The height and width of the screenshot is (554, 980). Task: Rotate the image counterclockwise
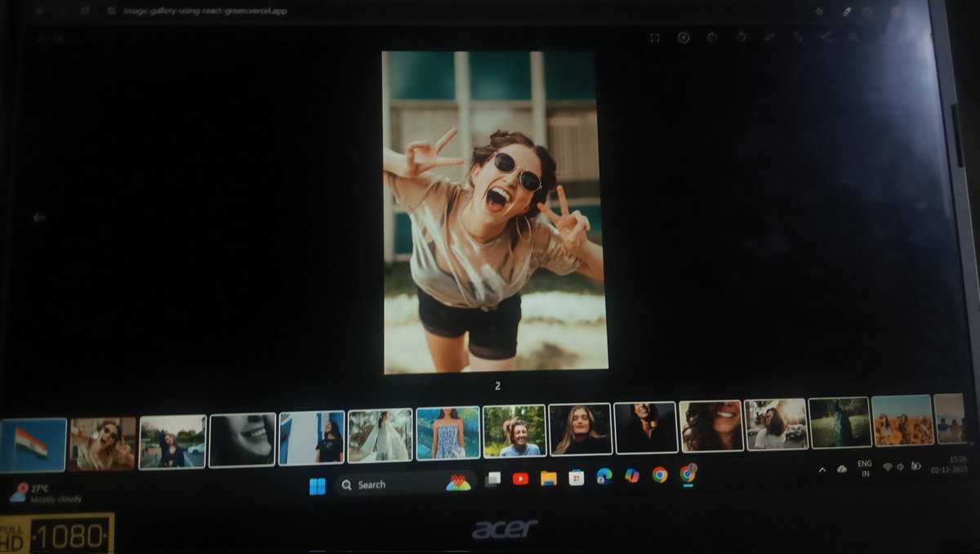pos(712,37)
